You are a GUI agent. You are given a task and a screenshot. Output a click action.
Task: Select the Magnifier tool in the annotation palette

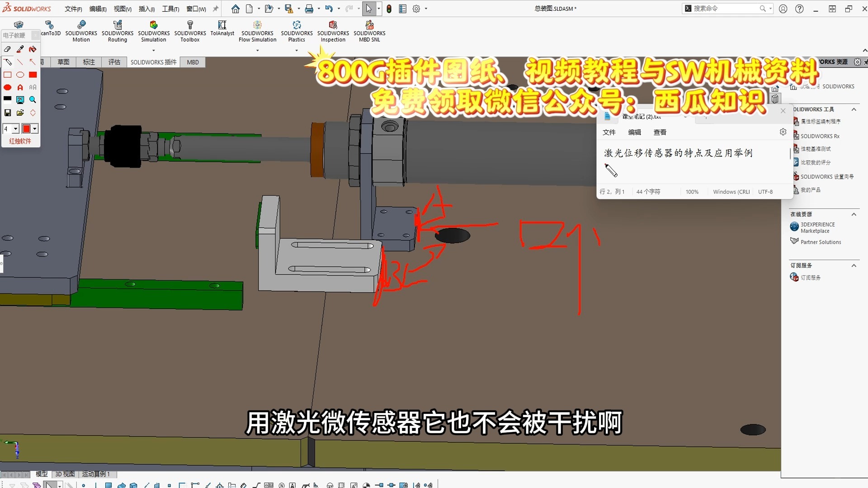point(33,100)
